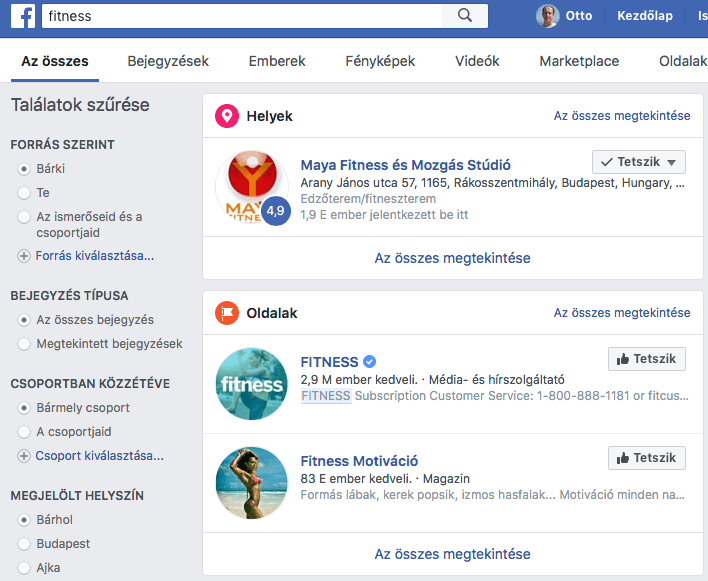Viewport: 708px width, 581px height.
Task: Select Bárhol location radio button
Action: [x=23, y=520]
